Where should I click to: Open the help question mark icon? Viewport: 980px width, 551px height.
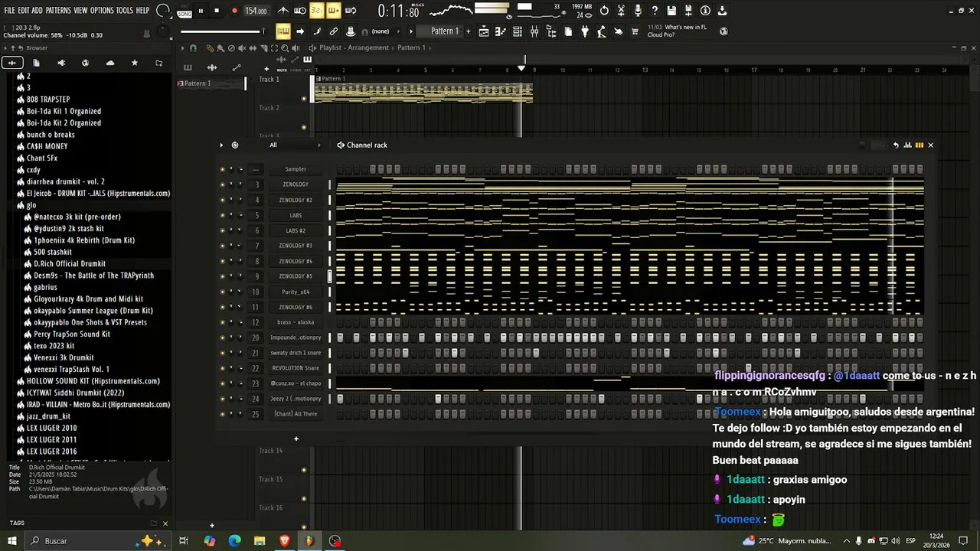(655, 11)
